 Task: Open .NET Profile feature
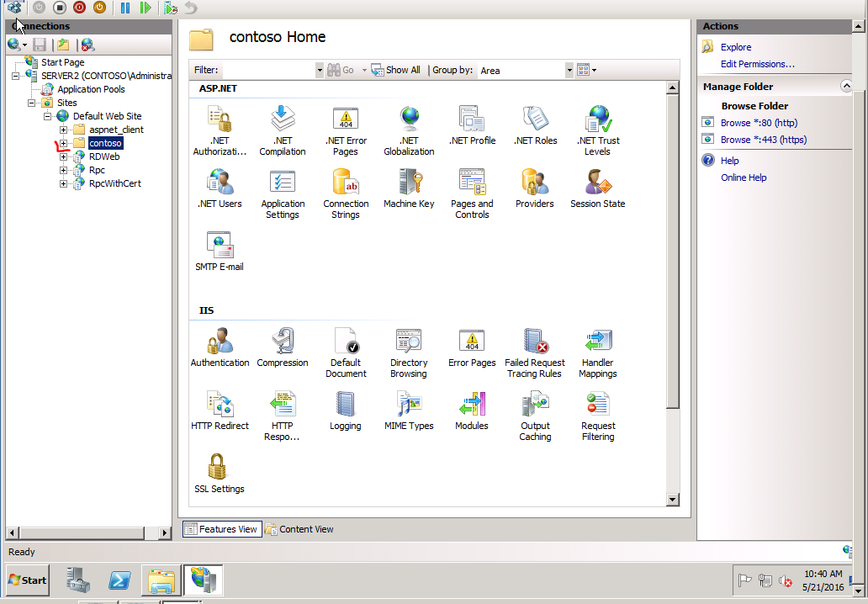472,125
